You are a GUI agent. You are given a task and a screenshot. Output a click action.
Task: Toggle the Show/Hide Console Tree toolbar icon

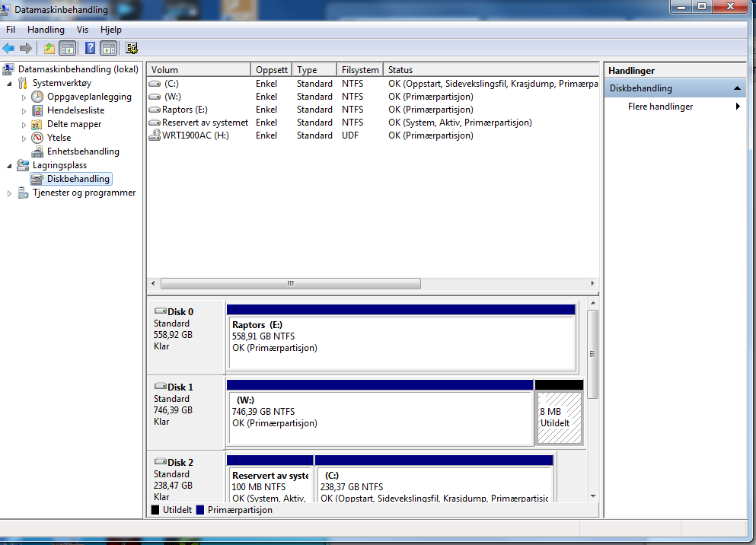click(68, 48)
